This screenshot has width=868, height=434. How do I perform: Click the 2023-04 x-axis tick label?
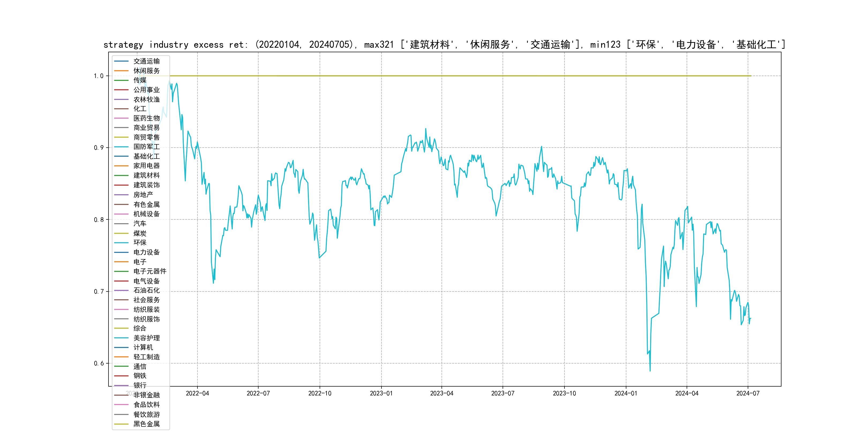tap(442, 394)
